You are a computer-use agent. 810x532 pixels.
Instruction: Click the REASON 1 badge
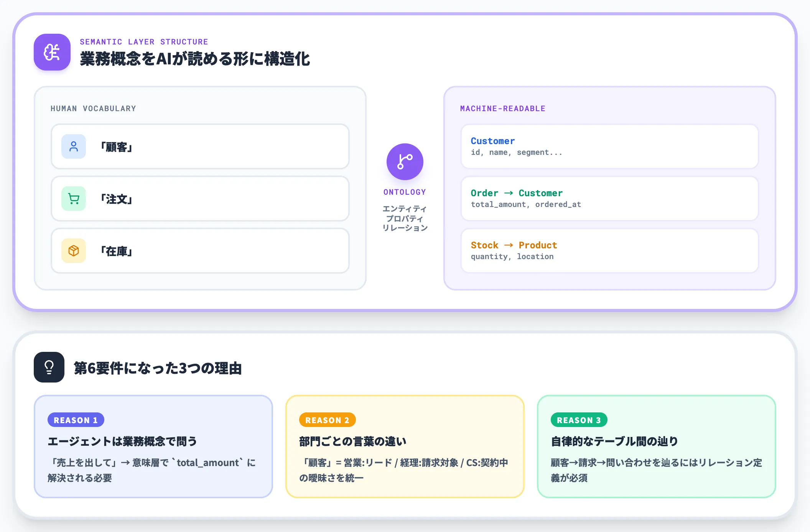(76, 420)
